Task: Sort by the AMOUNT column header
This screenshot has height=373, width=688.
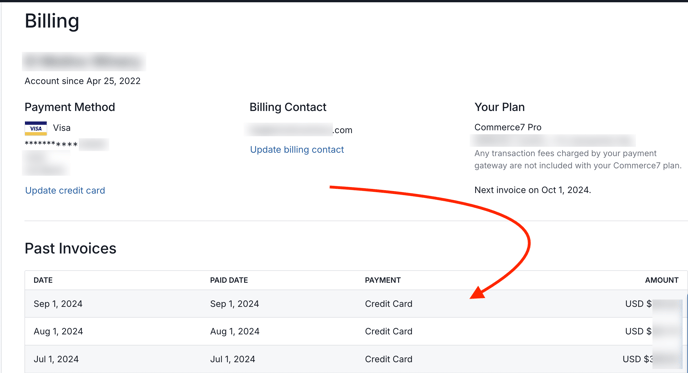Action: (662, 280)
